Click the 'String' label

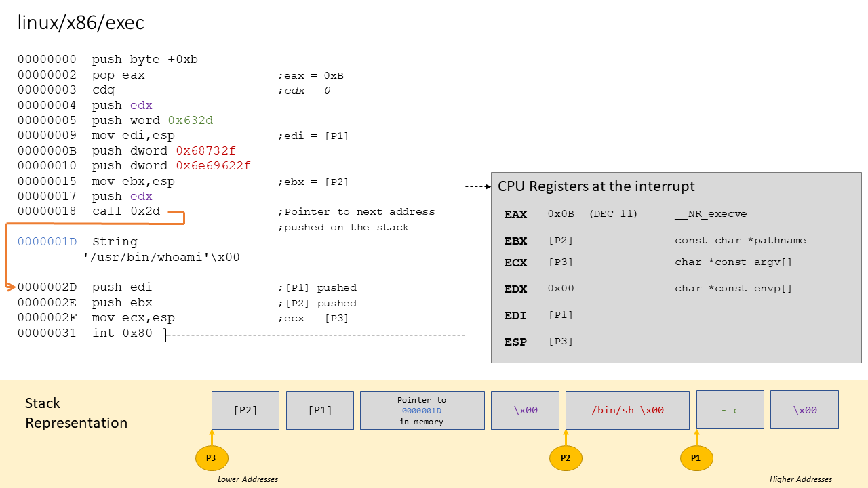coord(115,242)
